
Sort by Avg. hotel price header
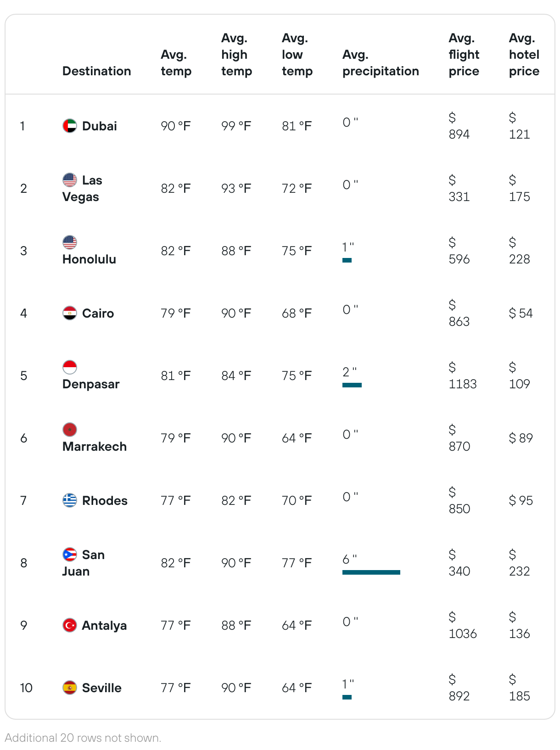(524, 55)
